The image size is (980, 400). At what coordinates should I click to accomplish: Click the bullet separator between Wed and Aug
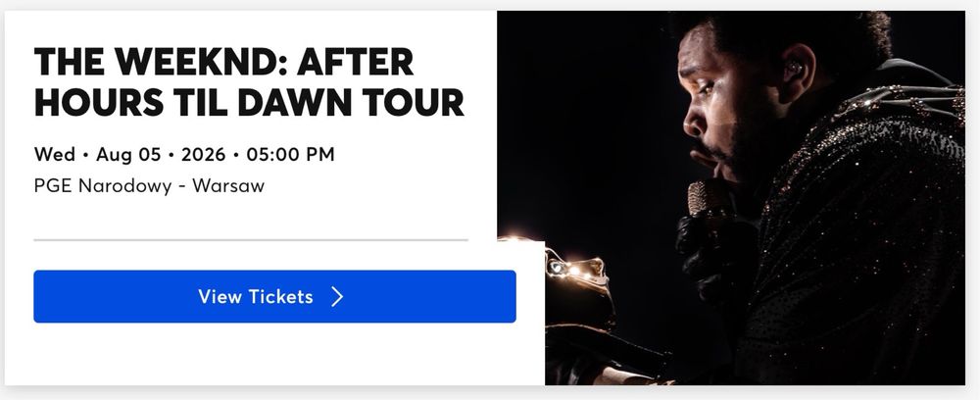(x=86, y=155)
